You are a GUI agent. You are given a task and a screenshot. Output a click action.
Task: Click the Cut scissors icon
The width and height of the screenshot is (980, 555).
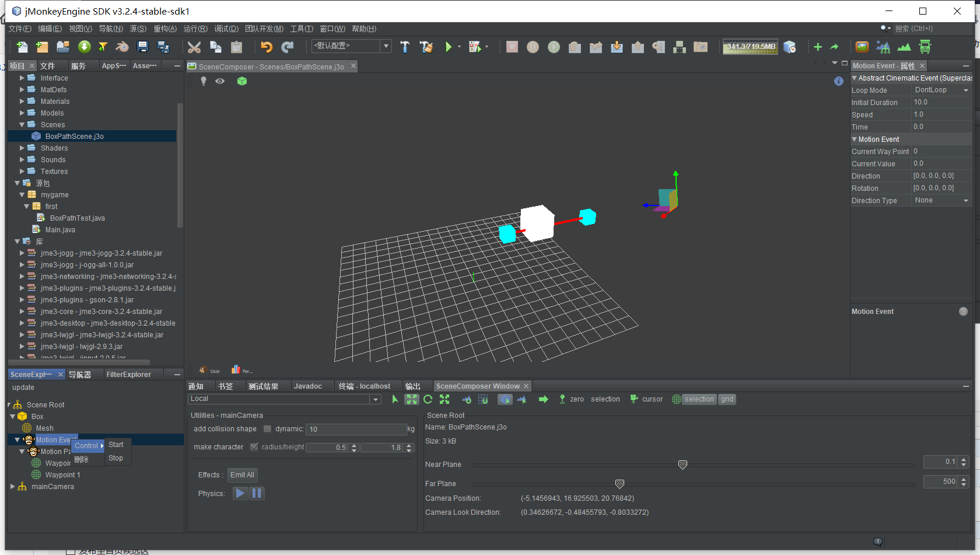[194, 47]
